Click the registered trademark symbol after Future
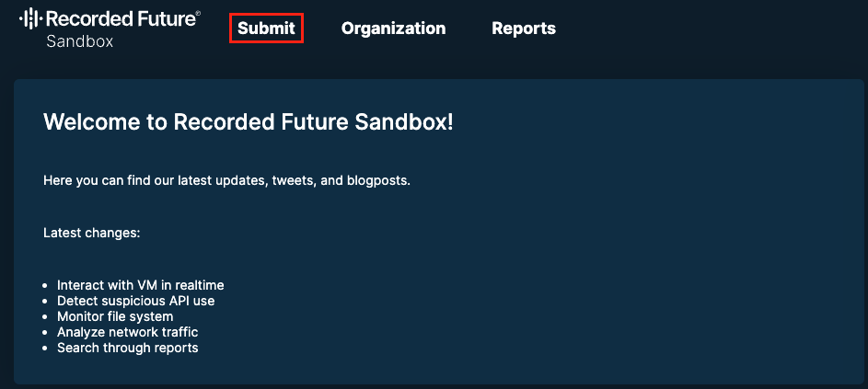The height and width of the screenshot is (389, 868). (x=197, y=12)
